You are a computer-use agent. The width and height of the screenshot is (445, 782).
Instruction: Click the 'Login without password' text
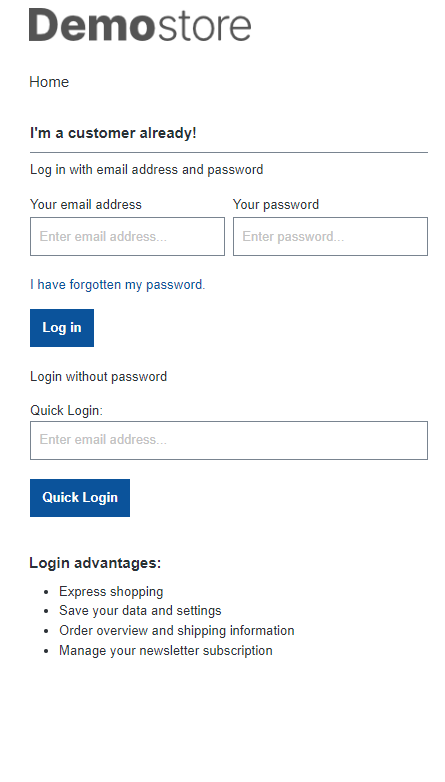click(x=98, y=377)
